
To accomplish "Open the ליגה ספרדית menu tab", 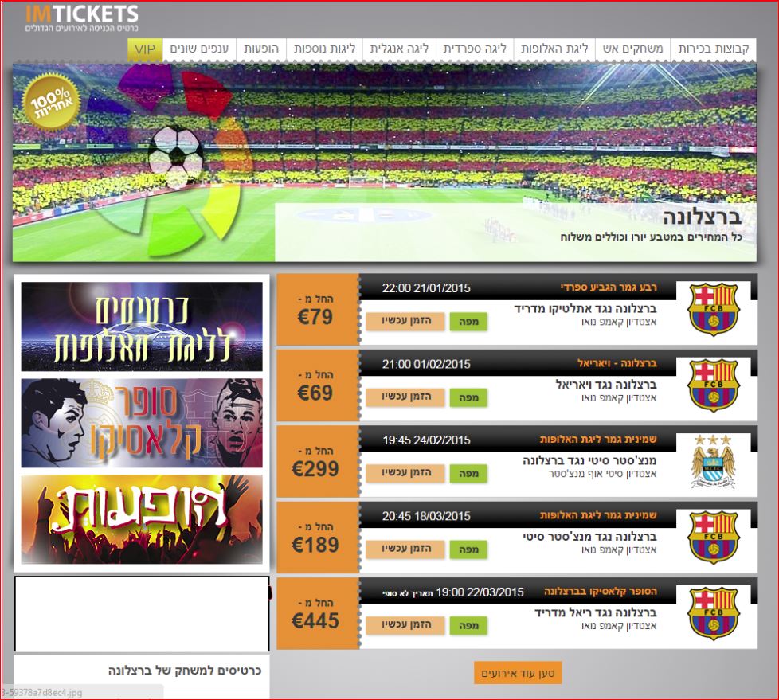I will (475, 49).
